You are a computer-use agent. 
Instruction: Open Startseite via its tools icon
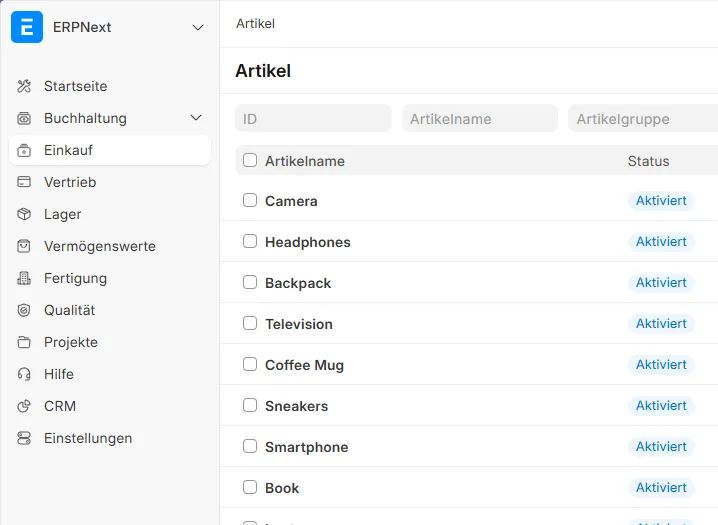25,87
